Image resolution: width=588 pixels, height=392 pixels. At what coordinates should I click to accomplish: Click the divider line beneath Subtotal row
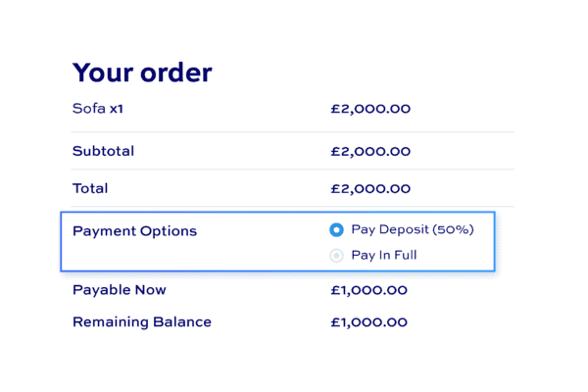(292, 170)
